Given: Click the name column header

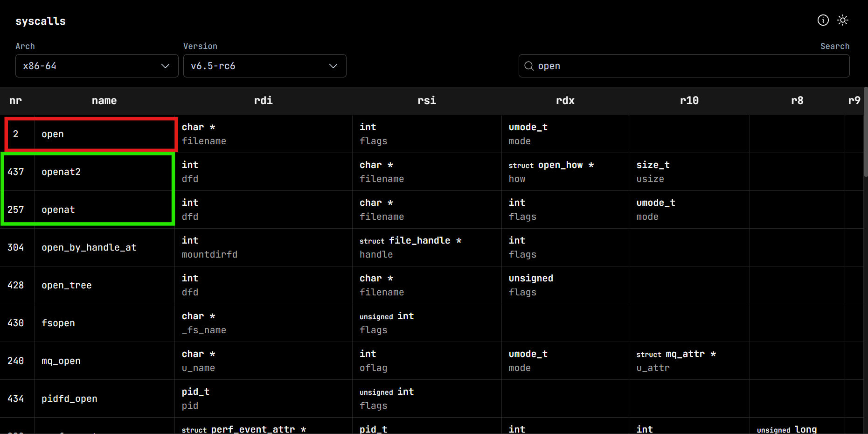Looking at the screenshot, I should point(104,100).
